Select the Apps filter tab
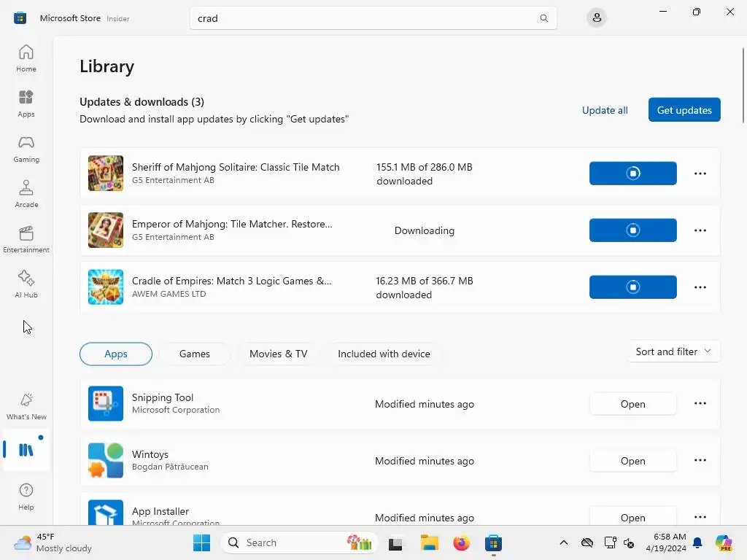 pos(116,354)
